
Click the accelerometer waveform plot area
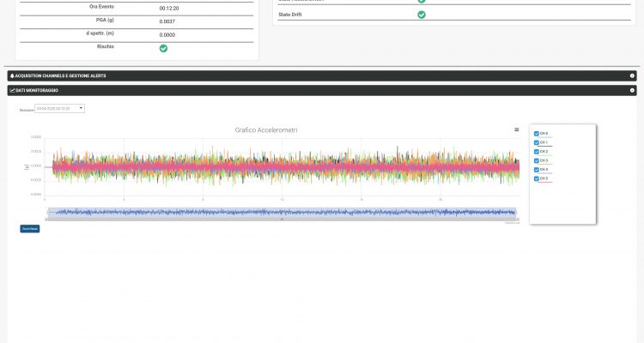point(282,166)
